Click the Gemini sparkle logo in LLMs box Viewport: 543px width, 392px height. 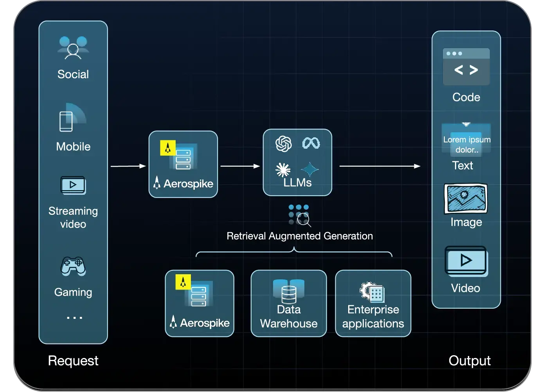[x=310, y=169]
